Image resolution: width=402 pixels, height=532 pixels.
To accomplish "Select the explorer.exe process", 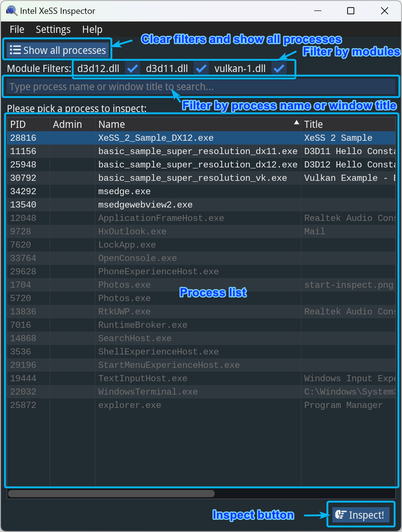I will point(201,405).
